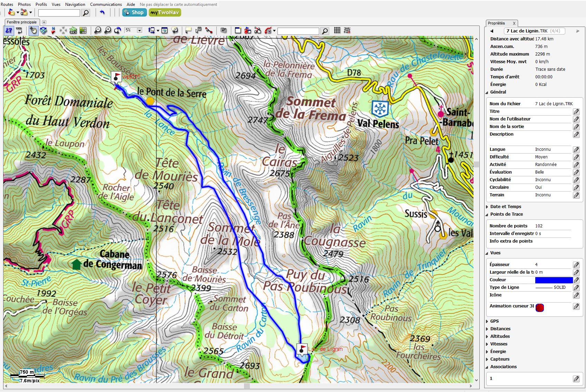The height and width of the screenshot is (392, 586).
Task: Click the Lac de Lignin waypoint flag
Action: (302, 349)
